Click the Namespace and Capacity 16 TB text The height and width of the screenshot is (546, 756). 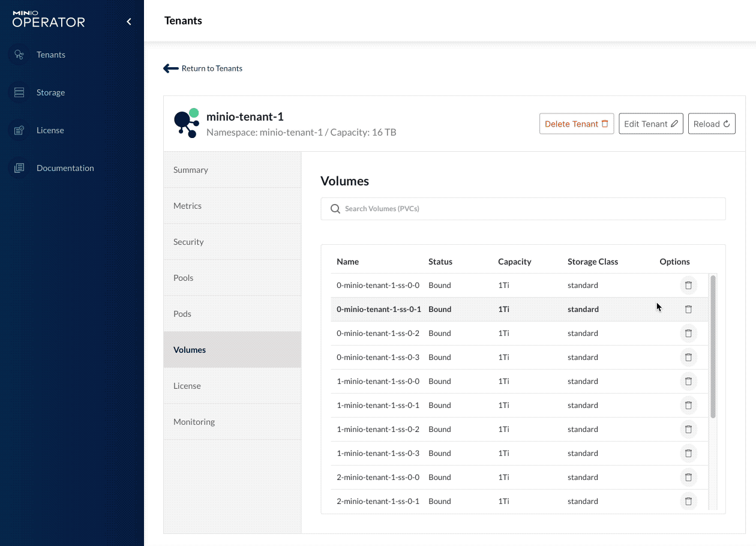click(301, 132)
